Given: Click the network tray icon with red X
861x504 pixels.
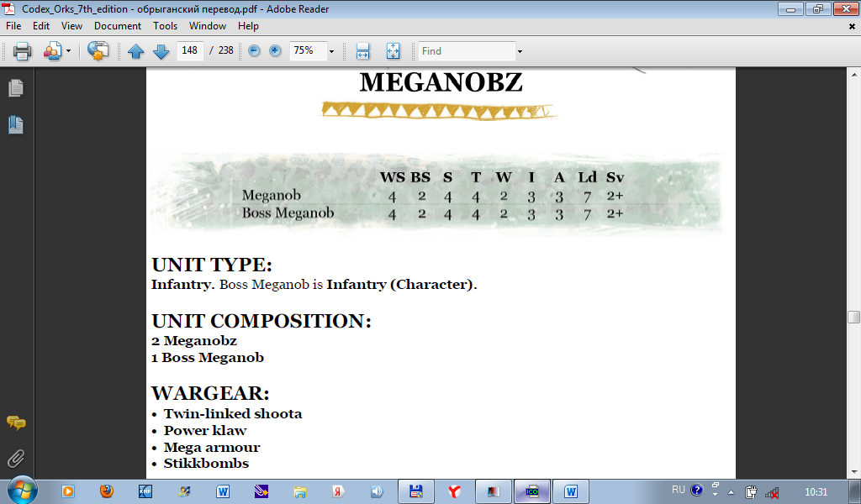Looking at the screenshot, I should 772,492.
